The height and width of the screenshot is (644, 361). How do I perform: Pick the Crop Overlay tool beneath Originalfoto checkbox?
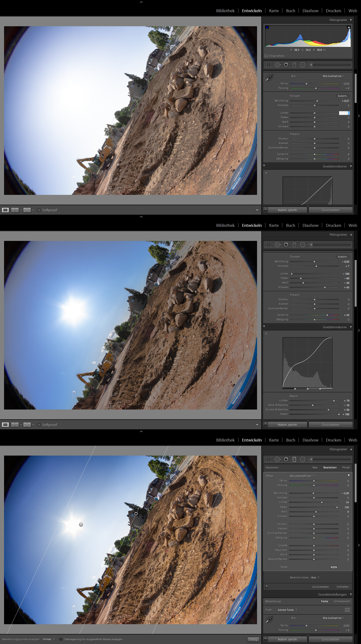click(x=268, y=65)
